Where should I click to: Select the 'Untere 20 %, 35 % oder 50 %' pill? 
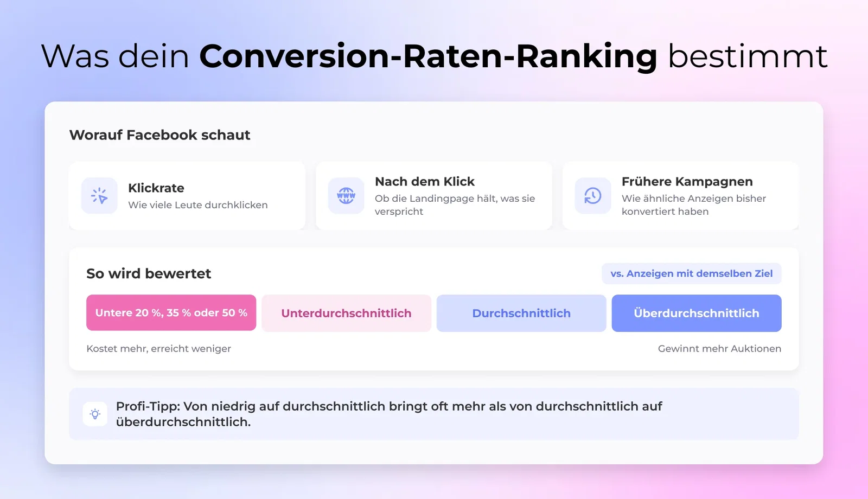click(171, 313)
